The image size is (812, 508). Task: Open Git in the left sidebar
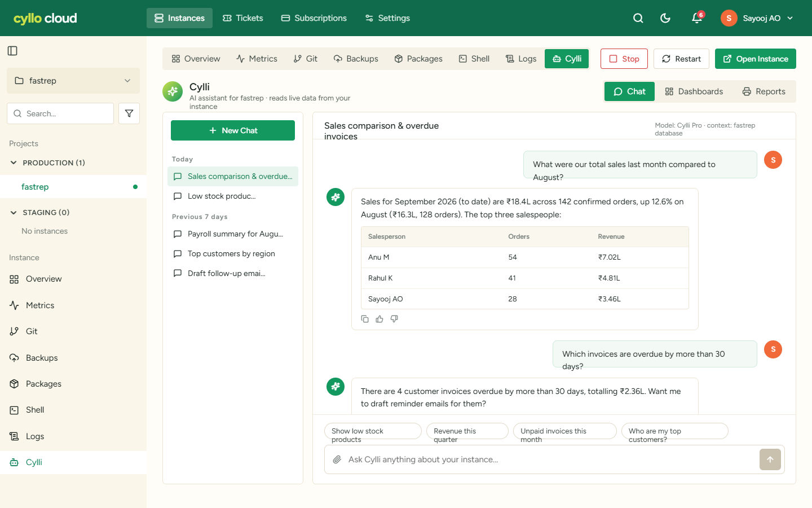pos(73,331)
